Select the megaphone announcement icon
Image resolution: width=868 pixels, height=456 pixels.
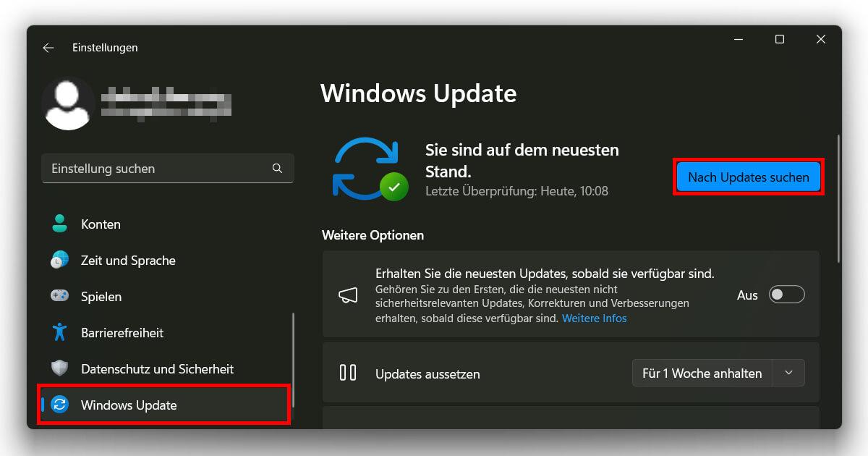[x=348, y=295]
